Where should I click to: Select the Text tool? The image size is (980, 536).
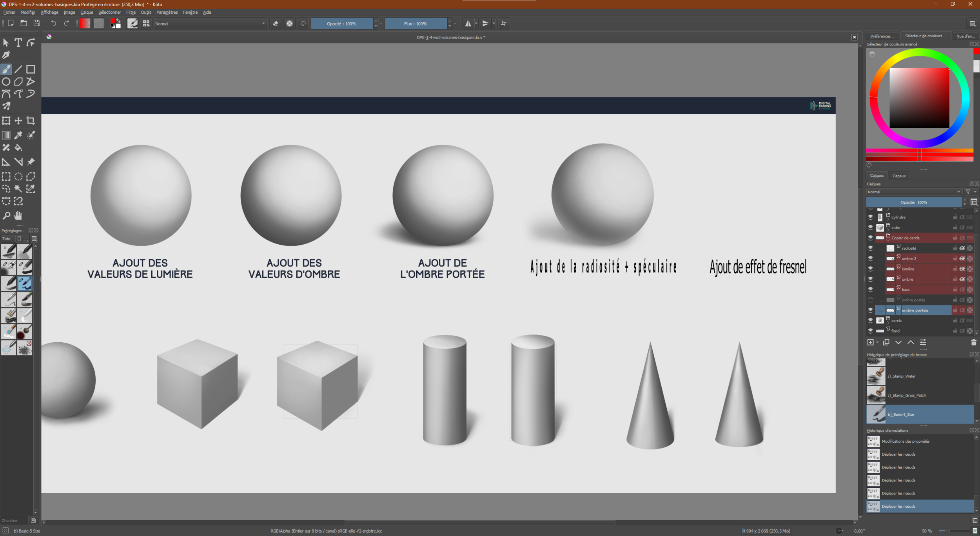point(18,42)
